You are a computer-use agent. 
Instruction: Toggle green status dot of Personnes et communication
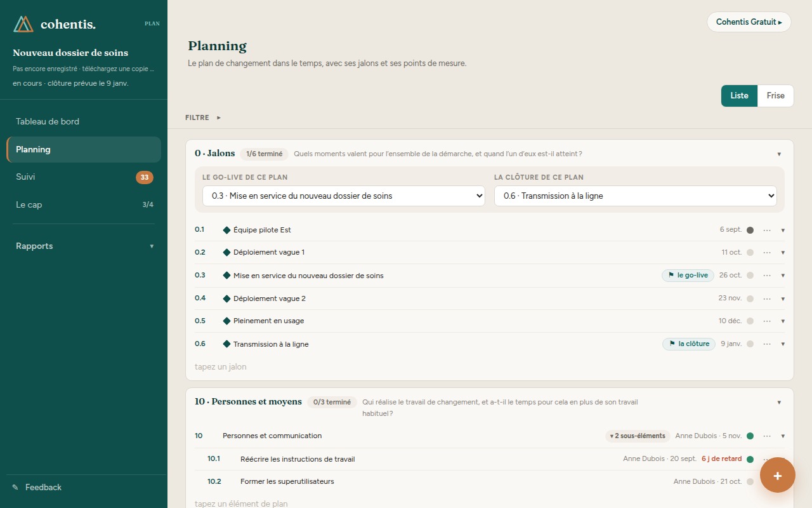pos(750,436)
